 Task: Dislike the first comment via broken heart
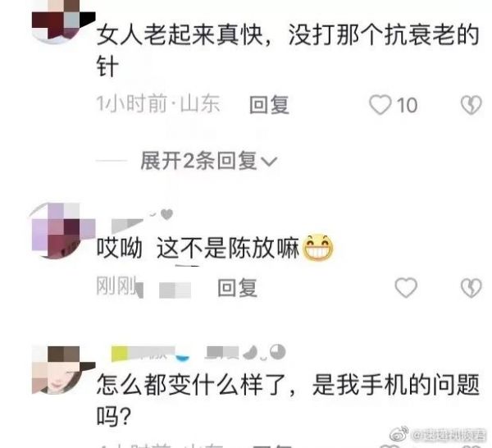pos(471,105)
